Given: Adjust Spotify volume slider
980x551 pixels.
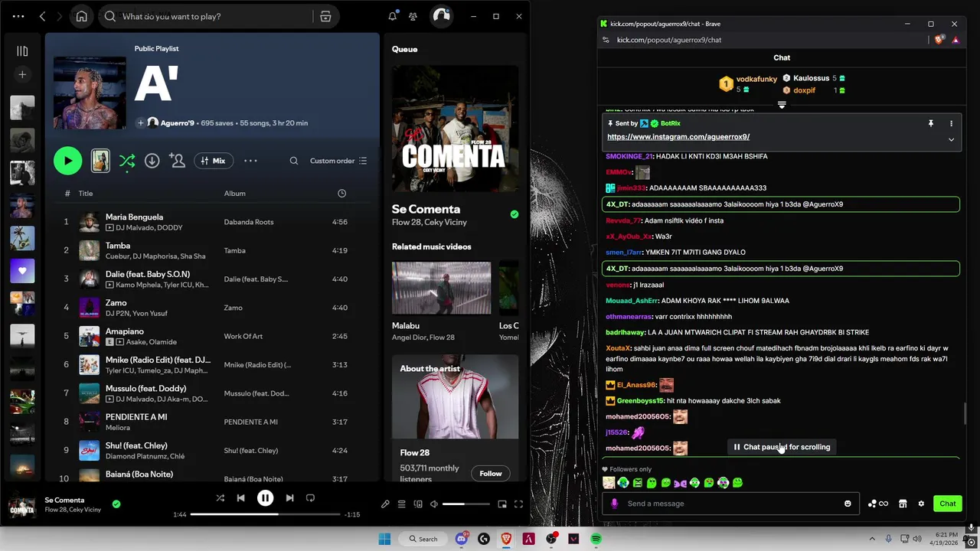Looking at the screenshot, I should 465,504.
